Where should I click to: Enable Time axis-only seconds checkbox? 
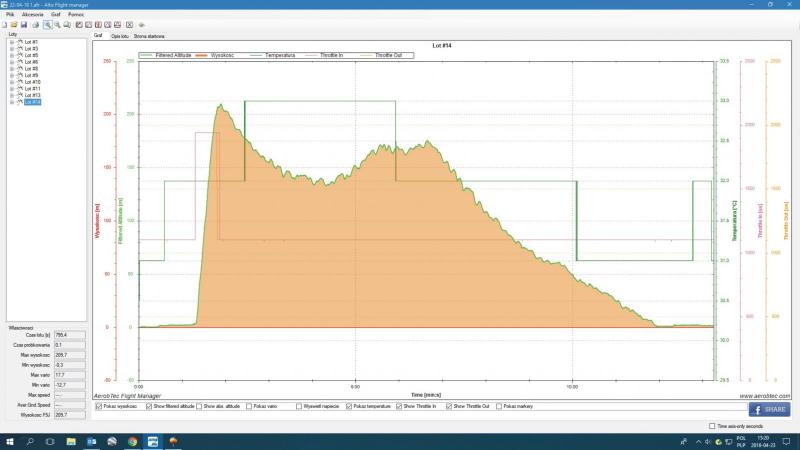[712, 426]
